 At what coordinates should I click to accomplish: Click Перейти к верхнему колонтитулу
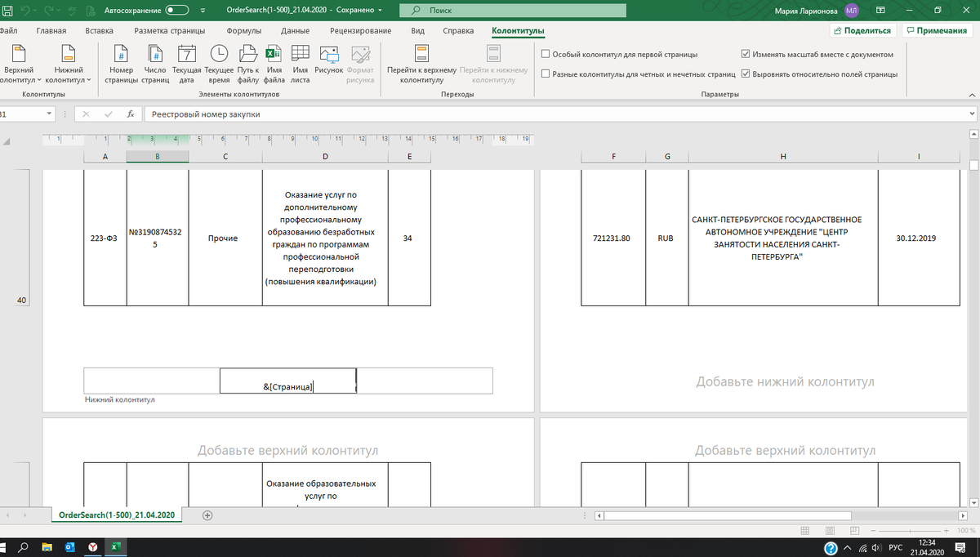421,65
